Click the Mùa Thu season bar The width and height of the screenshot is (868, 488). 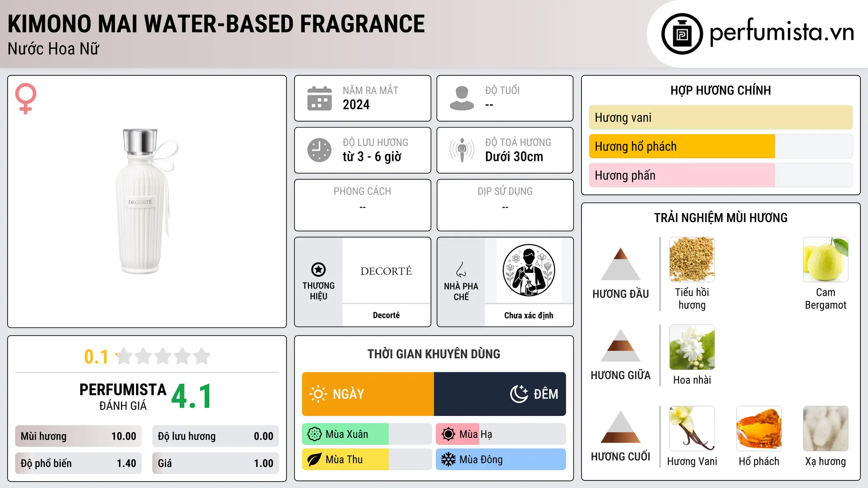367,460
